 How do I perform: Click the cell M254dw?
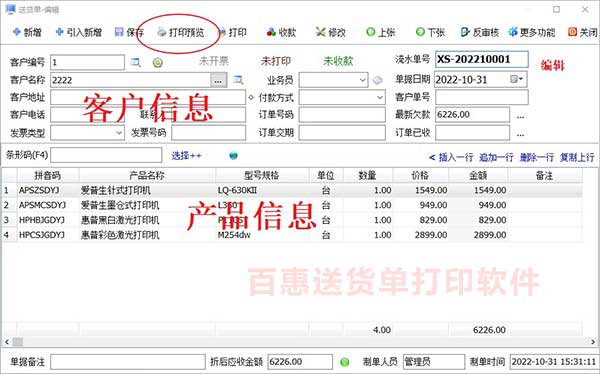[262, 235]
